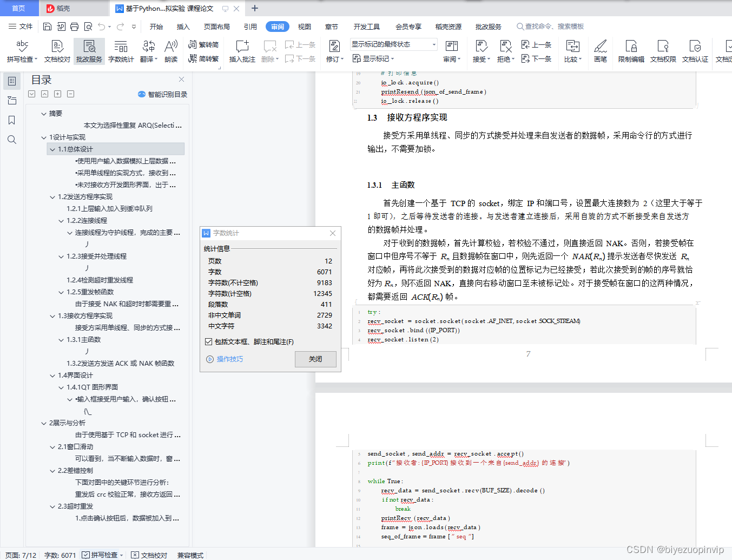Viewport: 732px width, 560px height.
Task: Click 关闭 to close the word count dialog
Action: 316,359
